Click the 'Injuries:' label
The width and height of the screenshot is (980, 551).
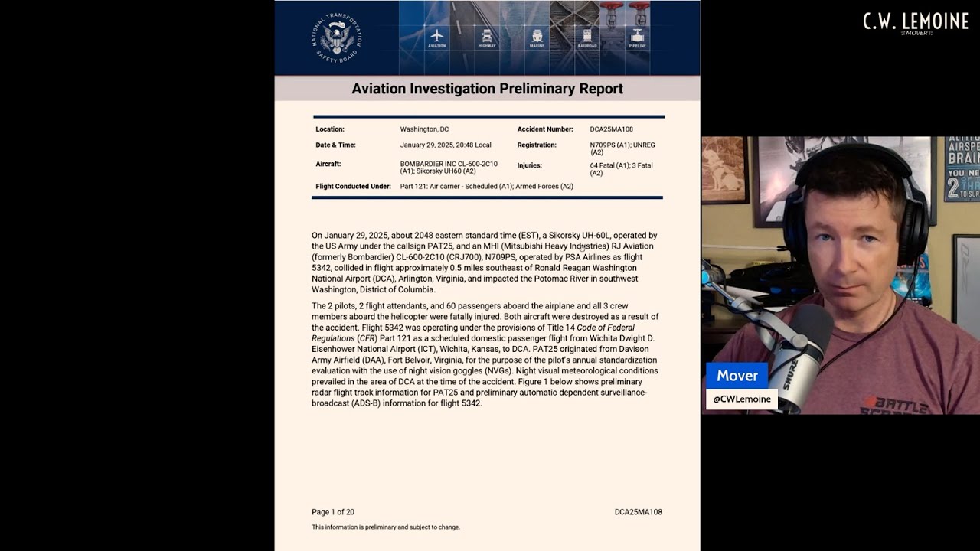(x=529, y=165)
